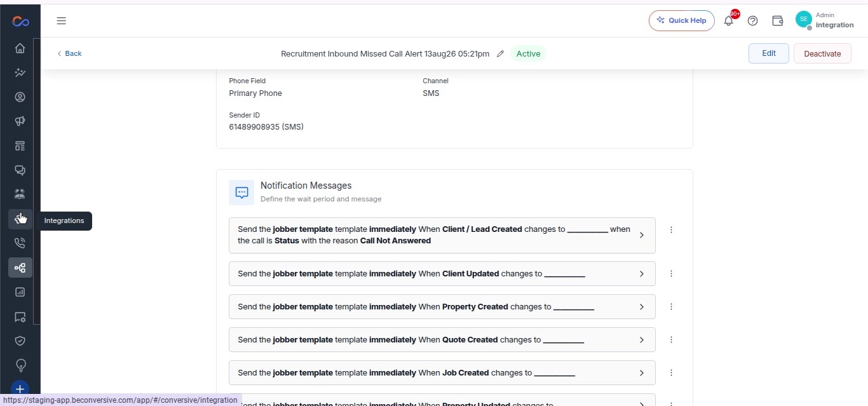
Task: Expand the Quote Created message row
Action: pos(442,340)
